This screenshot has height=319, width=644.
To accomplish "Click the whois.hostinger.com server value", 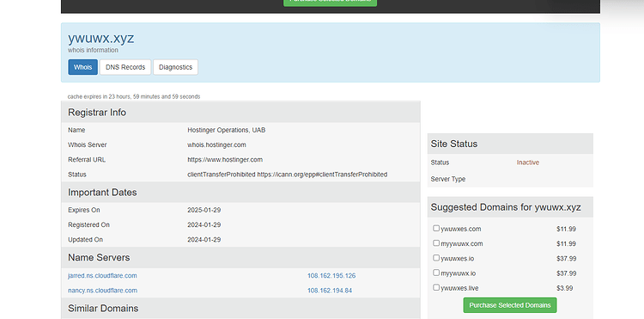I will tap(217, 144).
